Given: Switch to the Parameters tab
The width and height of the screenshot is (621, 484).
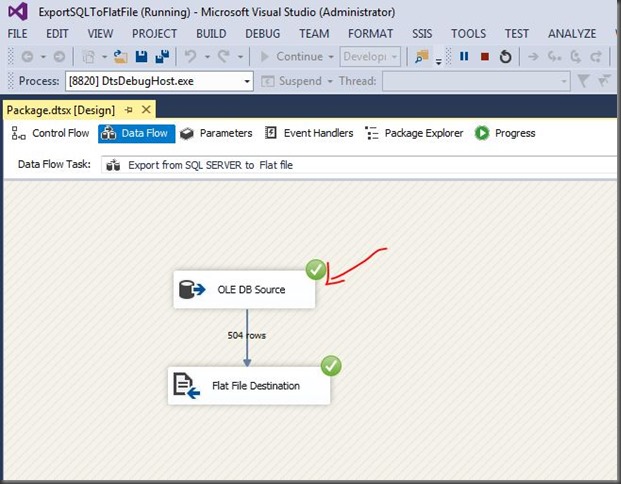Looking at the screenshot, I should pos(216,133).
